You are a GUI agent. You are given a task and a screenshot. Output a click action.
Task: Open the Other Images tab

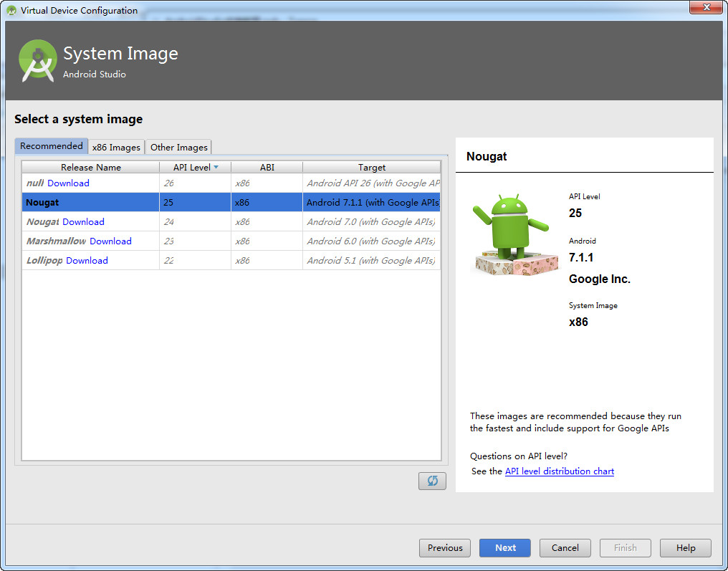pos(178,147)
